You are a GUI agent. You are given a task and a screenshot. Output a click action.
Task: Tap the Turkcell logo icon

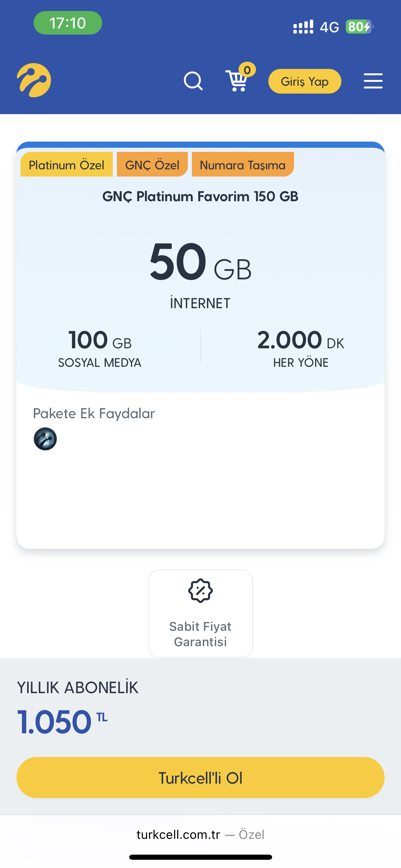pos(34,80)
